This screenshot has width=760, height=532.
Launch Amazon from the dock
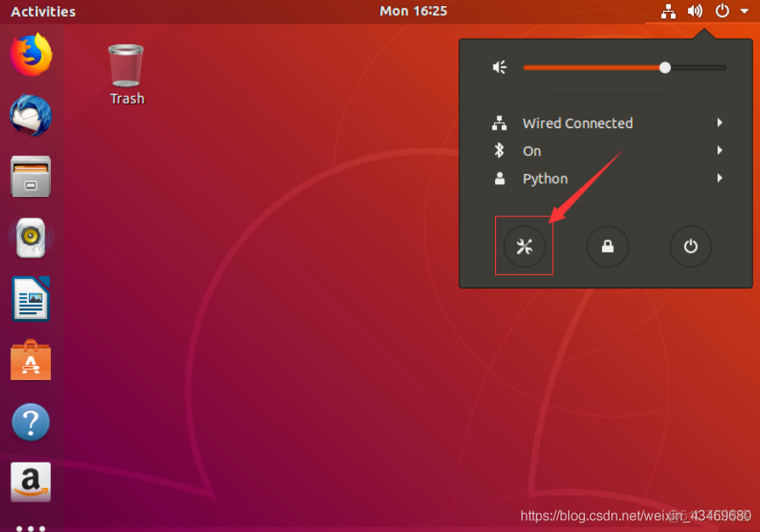(x=31, y=482)
